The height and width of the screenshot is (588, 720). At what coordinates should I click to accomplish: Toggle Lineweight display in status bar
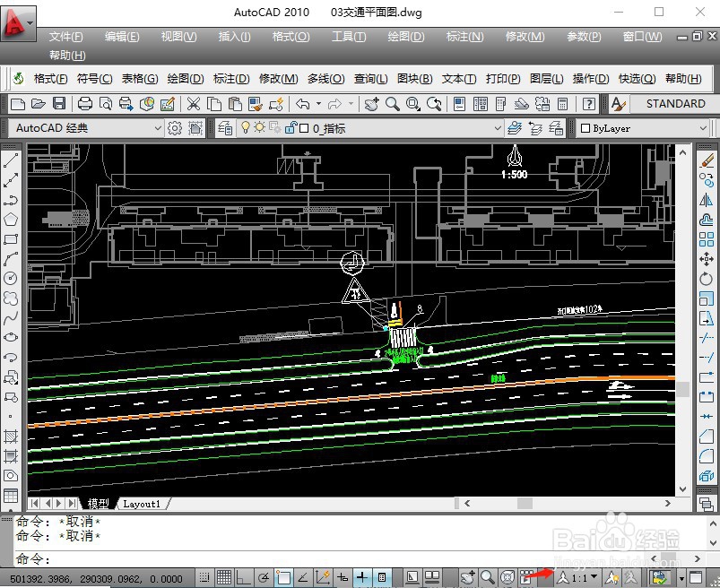coord(362,577)
